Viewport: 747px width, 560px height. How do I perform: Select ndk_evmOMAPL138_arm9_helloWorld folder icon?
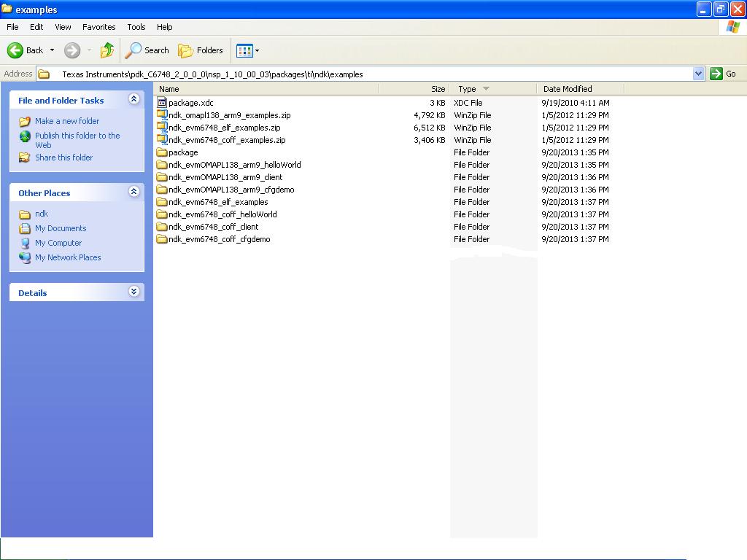click(162, 165)
